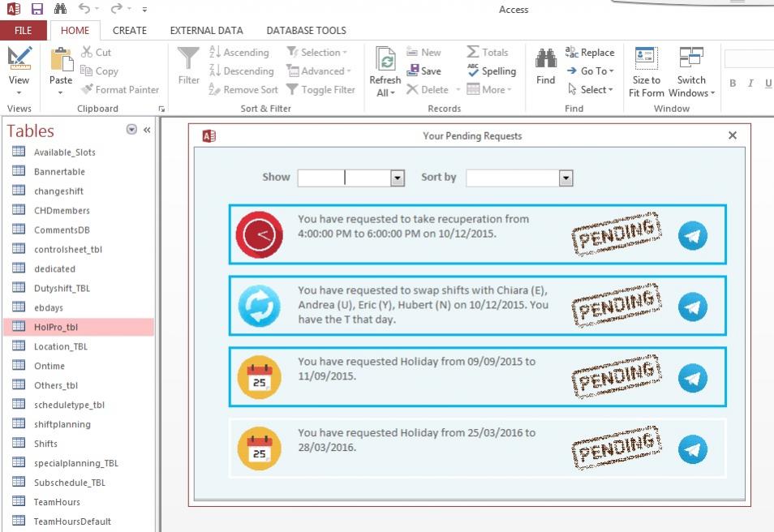Image resolution: width=774 pixels, height=532 pixels.
Task: Click send icon on Holiday 25/03/2016 request
Action: pos(693,449)
